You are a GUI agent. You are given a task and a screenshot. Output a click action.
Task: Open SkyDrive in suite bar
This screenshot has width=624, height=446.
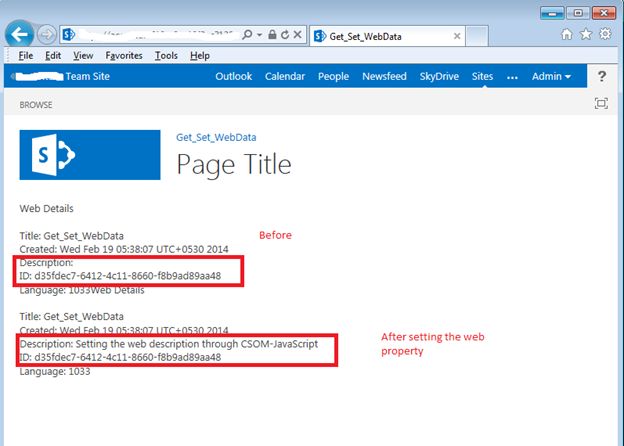[x=439, y=76]
